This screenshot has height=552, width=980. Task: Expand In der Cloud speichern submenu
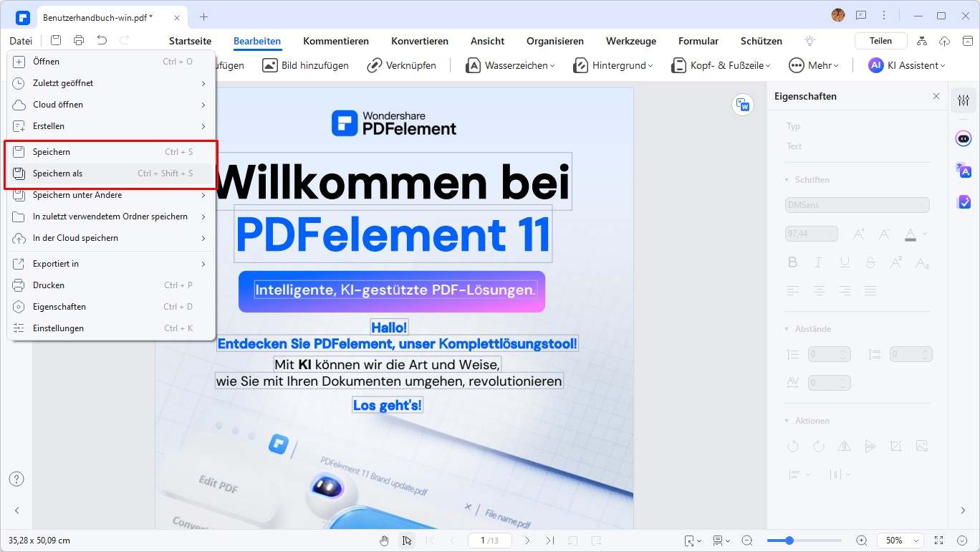[203, 238]
